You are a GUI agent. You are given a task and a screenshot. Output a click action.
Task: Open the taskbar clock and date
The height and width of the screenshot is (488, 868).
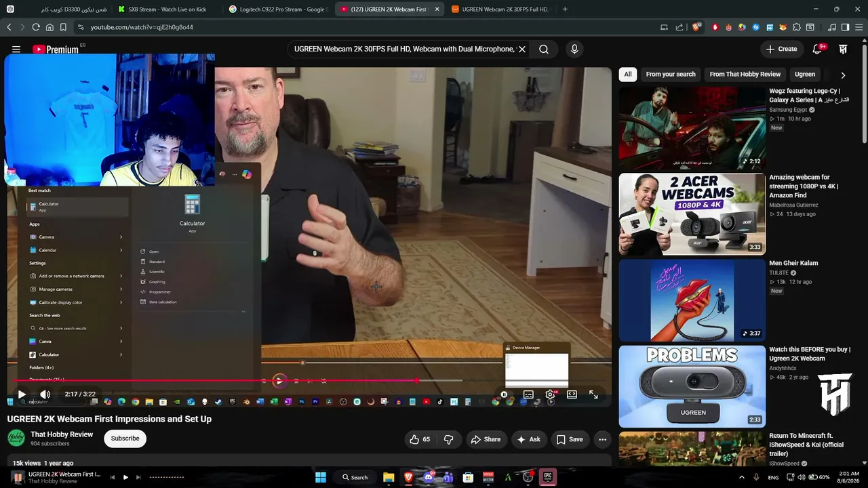pyautogui.click(x=849, y=477)
